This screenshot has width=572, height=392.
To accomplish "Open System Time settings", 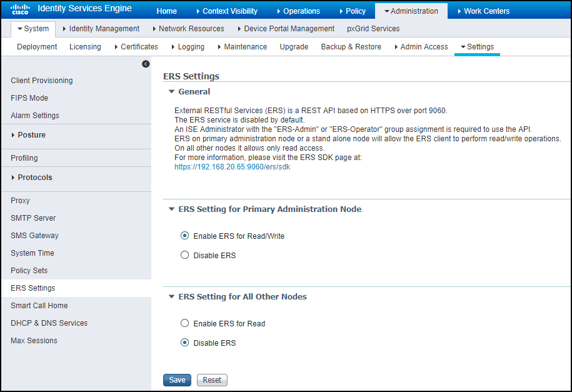I will tap(32, 253).
